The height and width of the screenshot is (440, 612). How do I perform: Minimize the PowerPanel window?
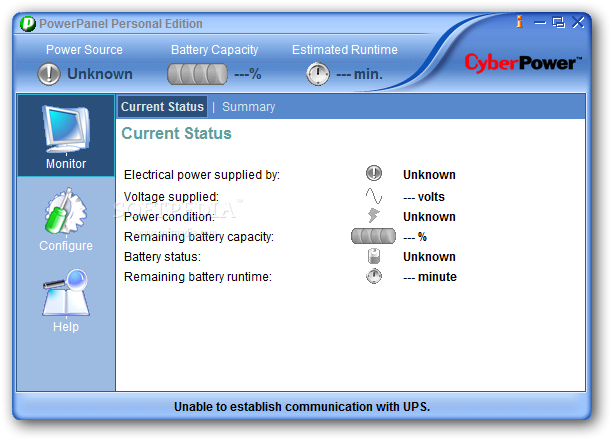tap(540, 23)
